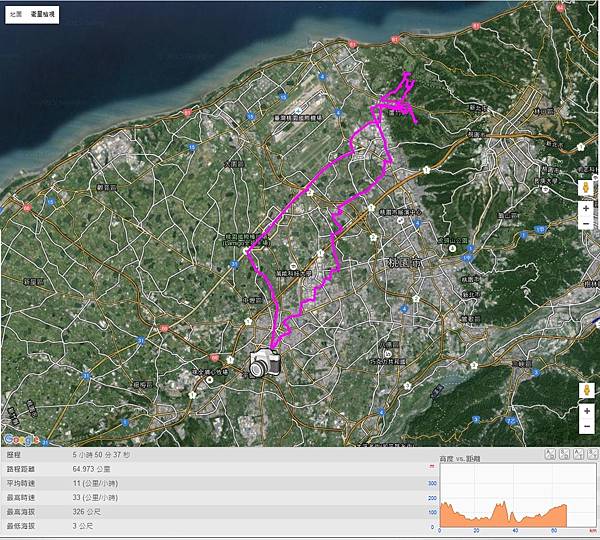The width and height of the screenshot is (600, 540).
Task: Select the 平均時速 average speed label
Action: 21,483
